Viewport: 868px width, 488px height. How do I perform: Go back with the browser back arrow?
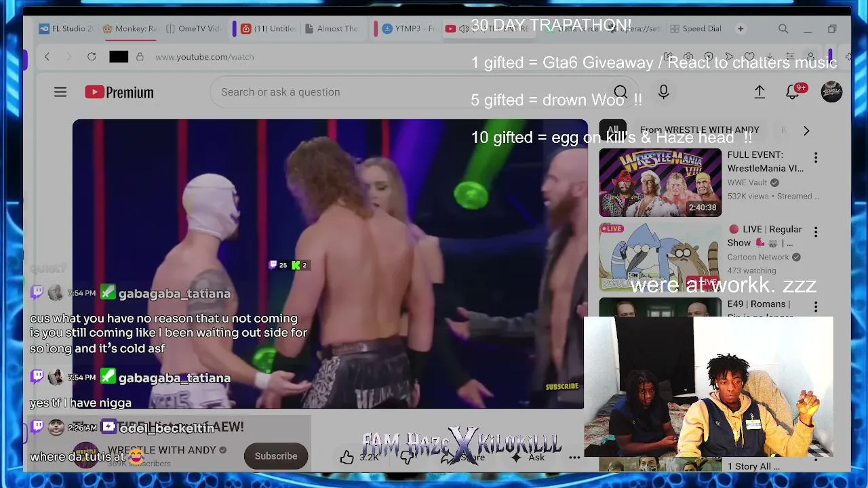click(x=47, y=57)
